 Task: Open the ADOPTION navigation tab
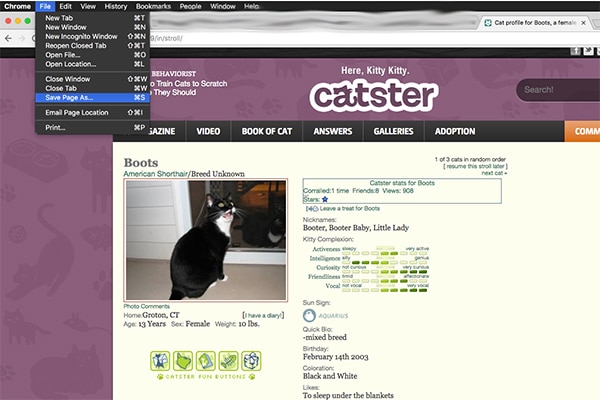click(455, 131)
